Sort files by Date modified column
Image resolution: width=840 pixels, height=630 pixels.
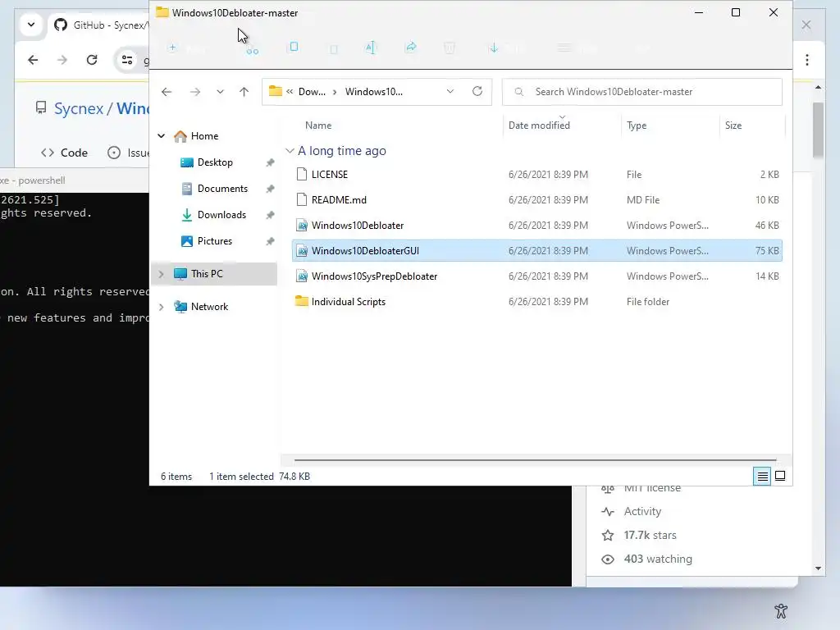pyautogui.click(x=539, y=126)
